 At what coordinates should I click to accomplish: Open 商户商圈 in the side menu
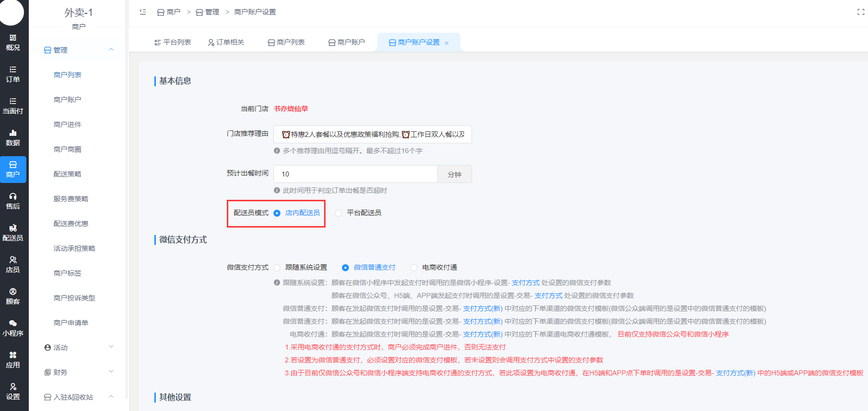67,149
